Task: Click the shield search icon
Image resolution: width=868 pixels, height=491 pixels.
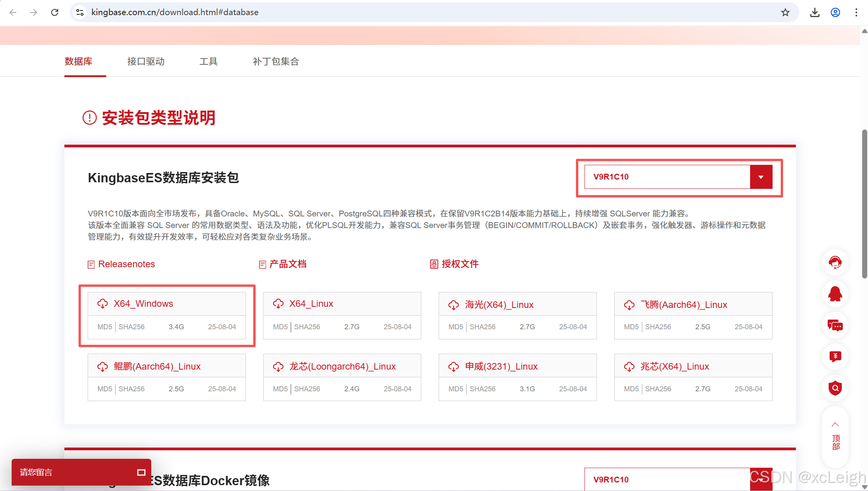Action: 835,388
